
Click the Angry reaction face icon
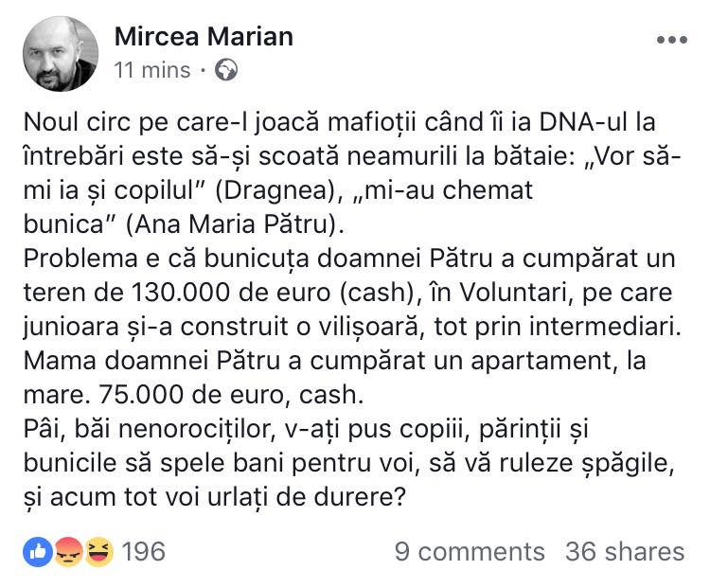pos(67,551)
